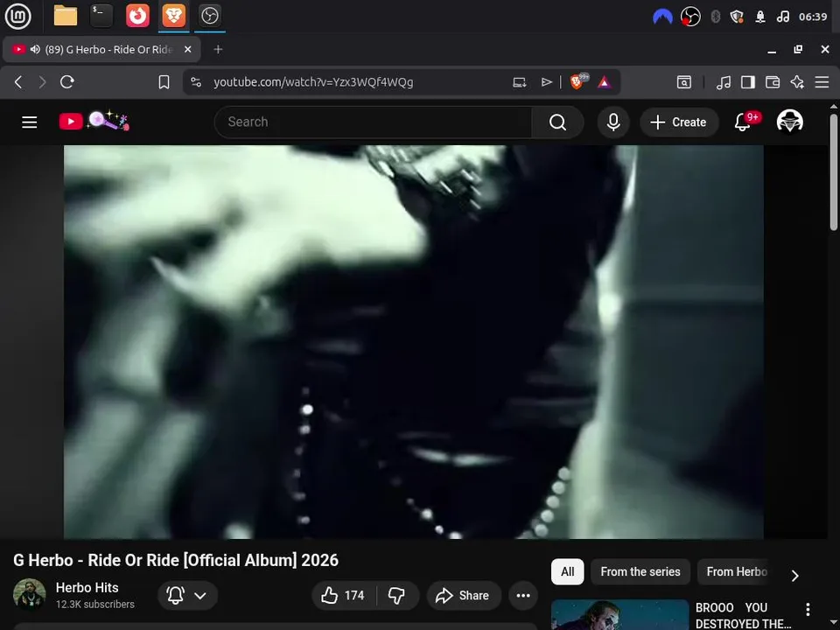Viewport: 840px width, 630px height.
Task: Reload the YouTube page
Action: pos(67,82)
